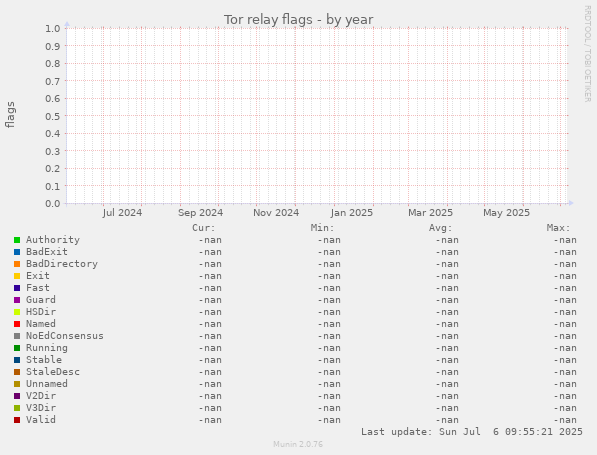Image resolution: width=597 pixels, height=455 pixels.
Task: Click Authority's Cur -nan value
Action: 210,240
